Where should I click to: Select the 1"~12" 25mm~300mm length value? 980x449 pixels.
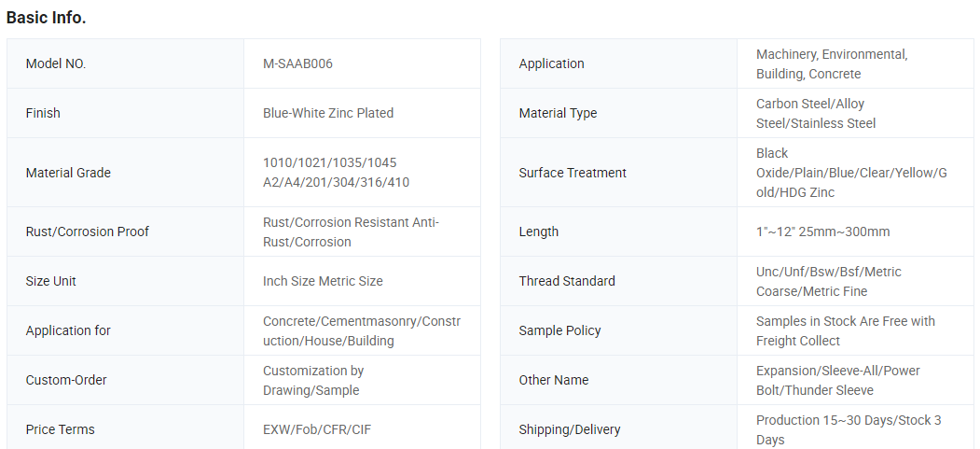point(822,232)
